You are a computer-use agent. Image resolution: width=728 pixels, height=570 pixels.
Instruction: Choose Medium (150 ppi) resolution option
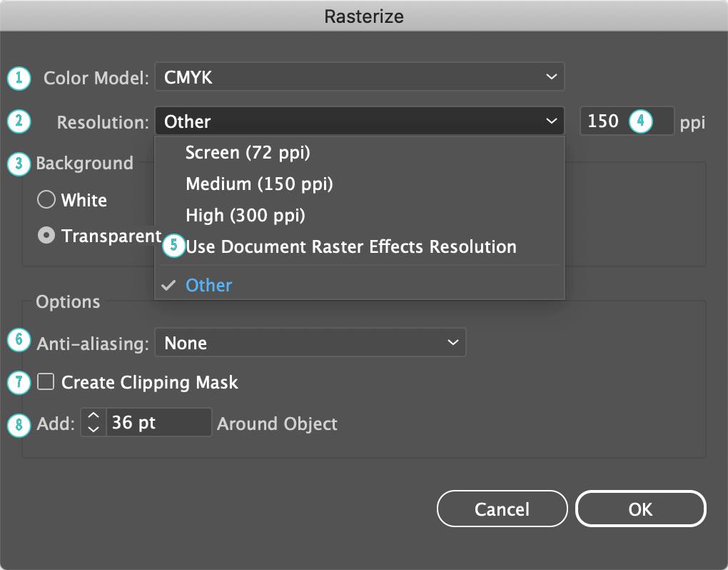(259, 184)
